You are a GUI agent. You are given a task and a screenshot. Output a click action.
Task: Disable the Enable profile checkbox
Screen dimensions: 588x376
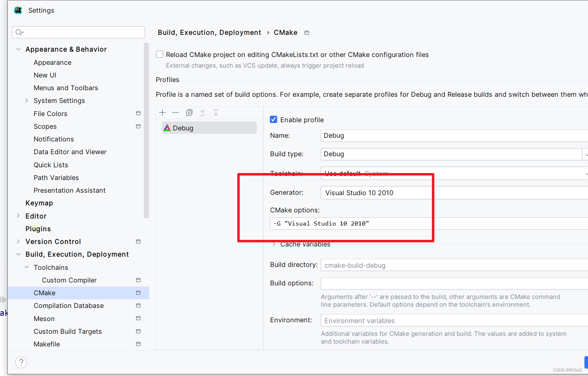pyautogui.click(x=273, y=119)
